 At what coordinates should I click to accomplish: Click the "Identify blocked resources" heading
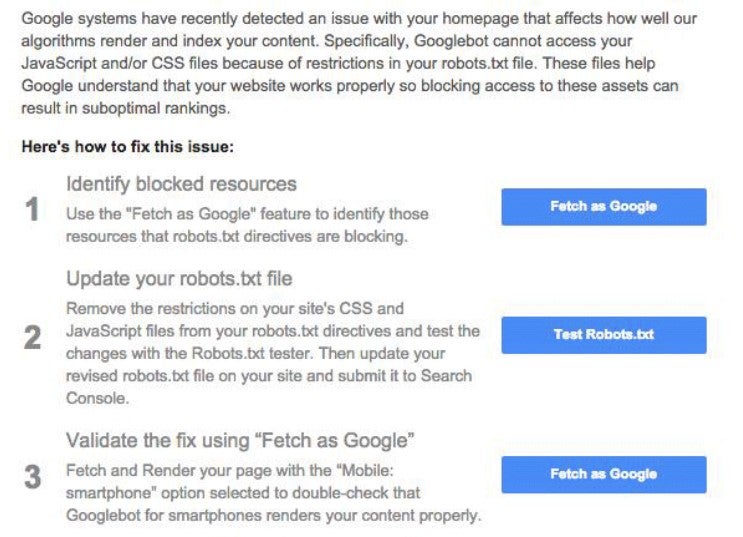(x=181, y=184)
